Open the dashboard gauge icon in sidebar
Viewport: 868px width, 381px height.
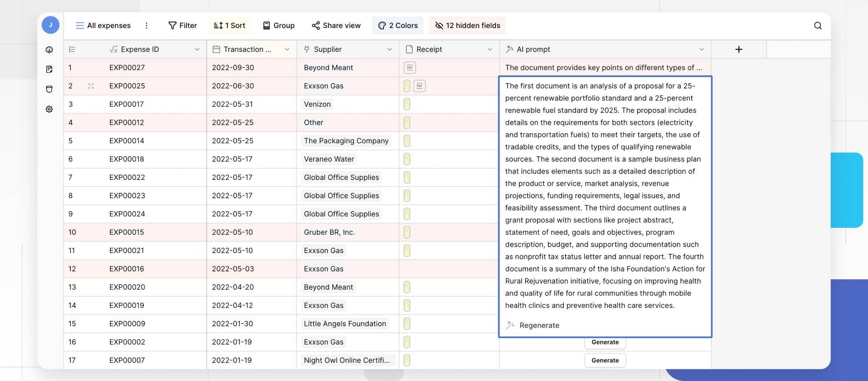49,50
